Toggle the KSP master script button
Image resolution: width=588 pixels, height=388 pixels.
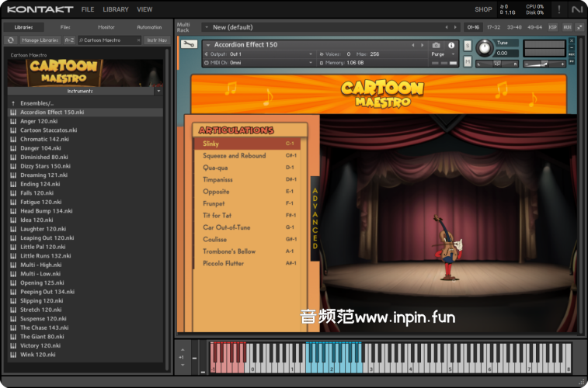click(552, 27)
